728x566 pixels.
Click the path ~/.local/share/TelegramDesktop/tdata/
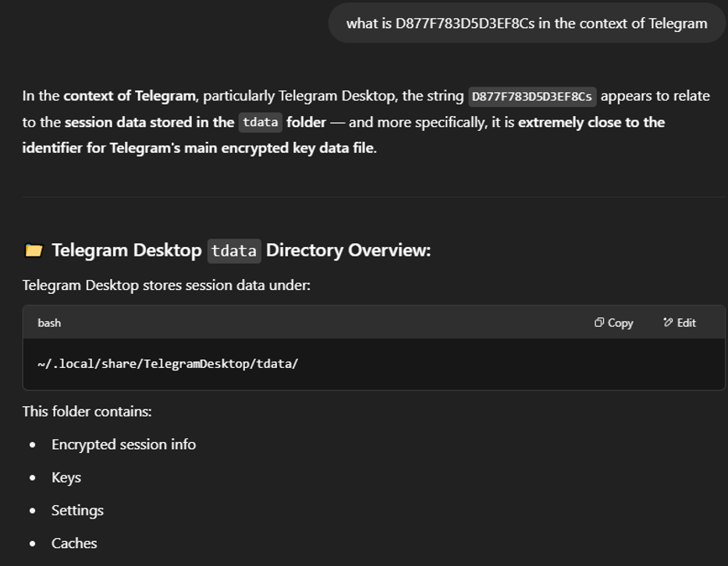tap(168, 364)
